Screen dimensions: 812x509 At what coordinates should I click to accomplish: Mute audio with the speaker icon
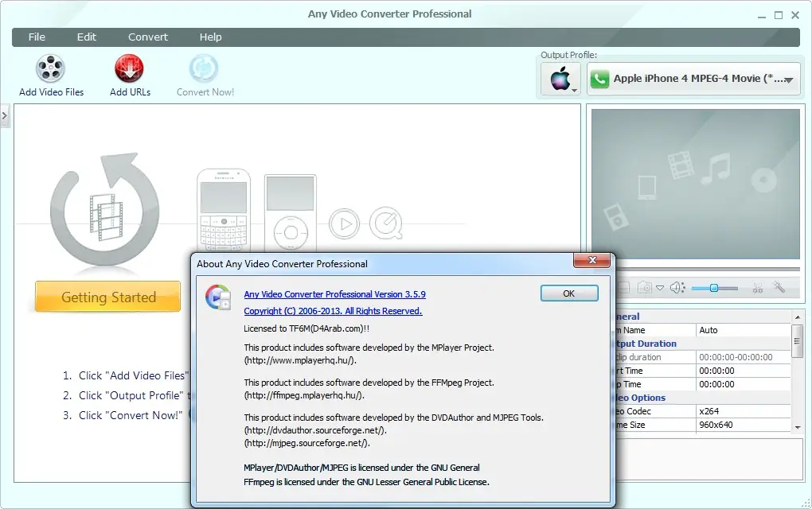pyautogui.click(x=677, y=288)
